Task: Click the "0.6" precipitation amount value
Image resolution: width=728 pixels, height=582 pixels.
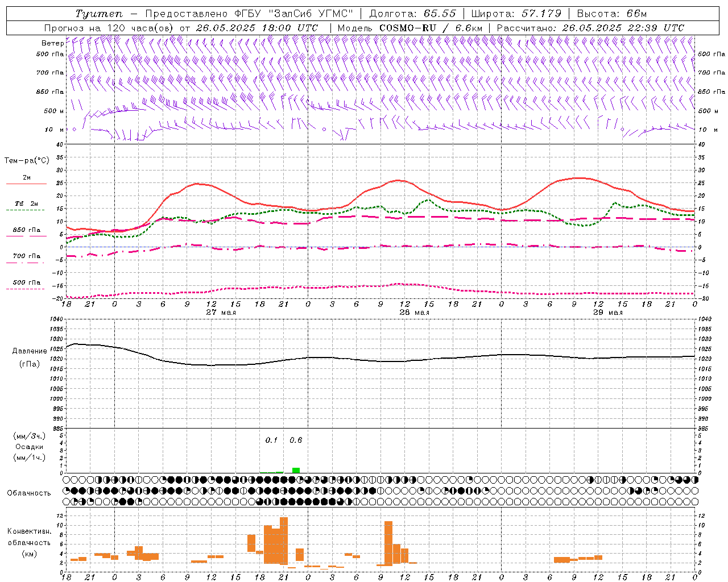Action: pos(296,440)
